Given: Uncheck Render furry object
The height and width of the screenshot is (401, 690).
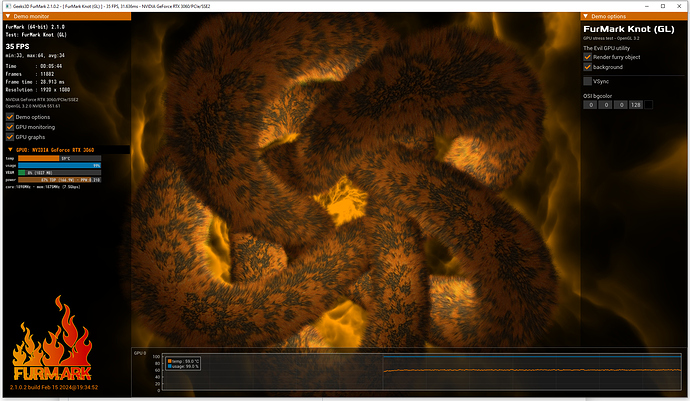Looking at the screenshot, I should (x=587, y=57).
